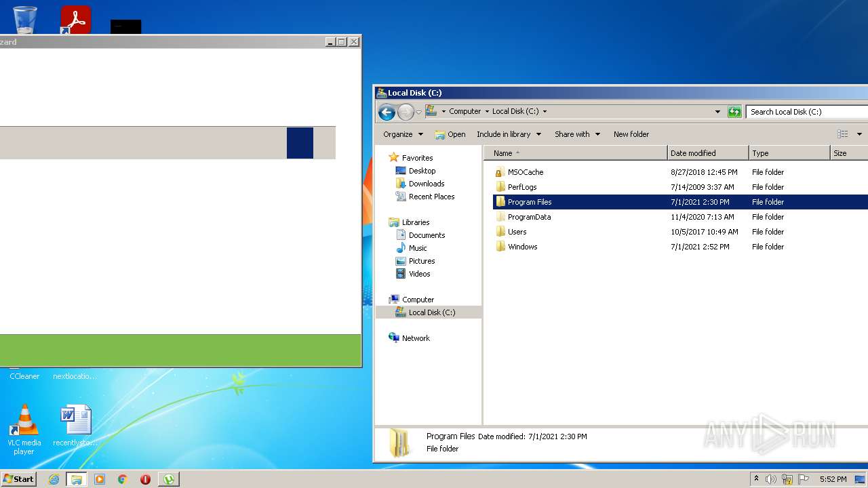Select Network in navigation pane
The width and height of the screenshot is (868, 488).
416,338
